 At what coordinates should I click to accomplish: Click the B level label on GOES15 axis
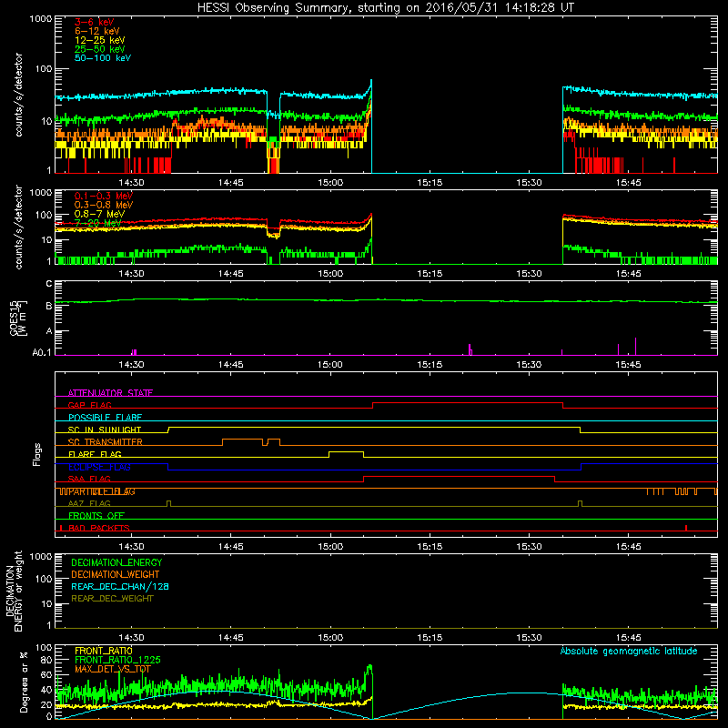click(x=49, y=306)
